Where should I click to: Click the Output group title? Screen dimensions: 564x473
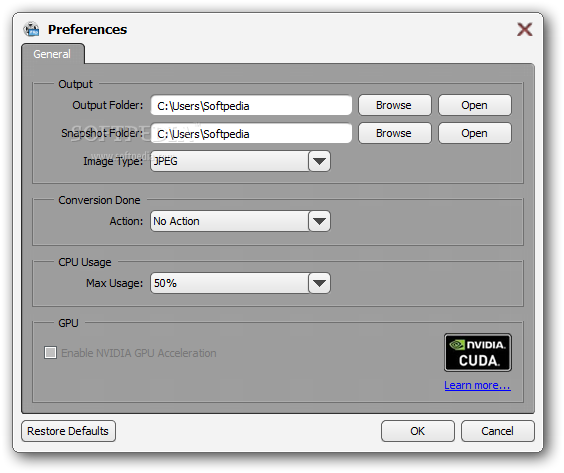tap(76, 84)
